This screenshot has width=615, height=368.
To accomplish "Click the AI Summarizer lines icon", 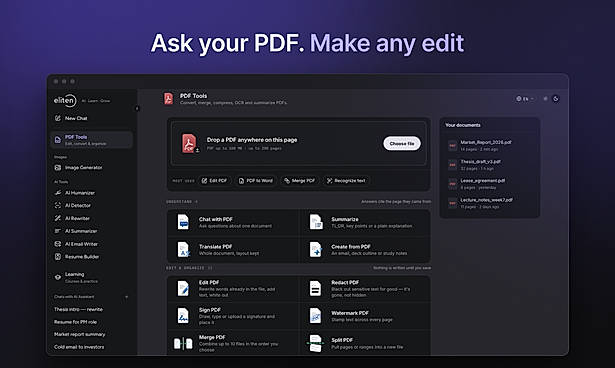I will pos(58,231).
